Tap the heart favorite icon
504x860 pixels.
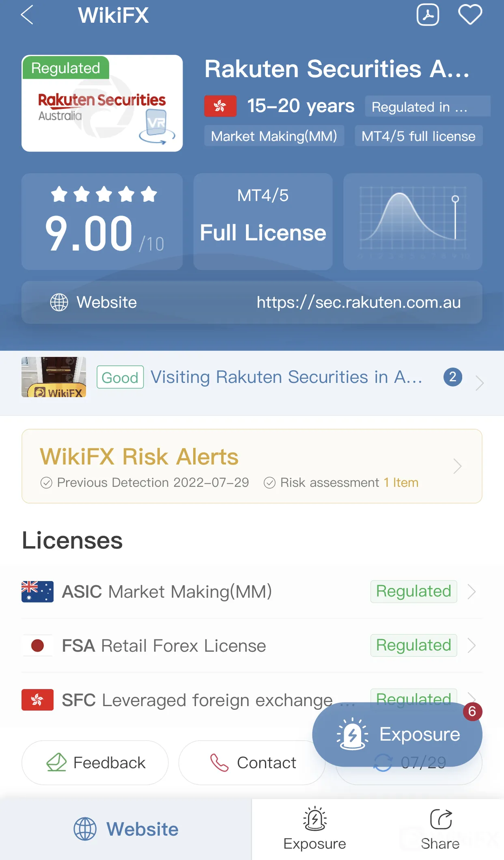[x=470, y=15]
